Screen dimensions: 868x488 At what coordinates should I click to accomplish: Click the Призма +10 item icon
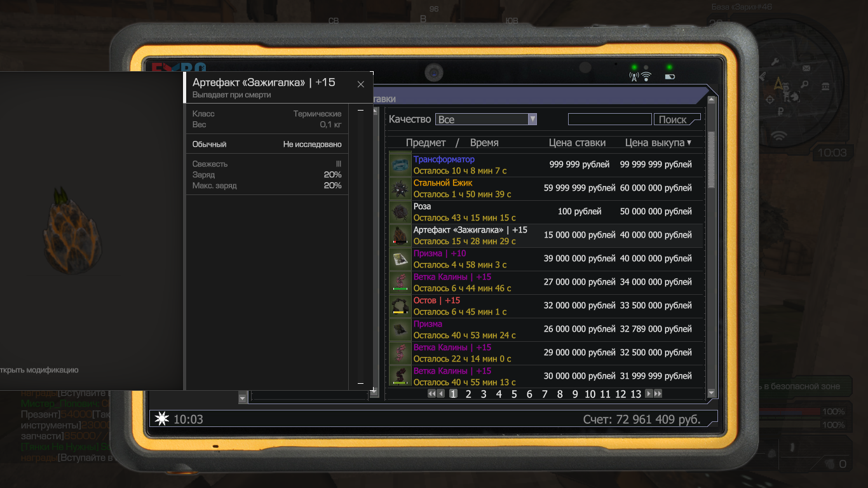pos(400,259)
